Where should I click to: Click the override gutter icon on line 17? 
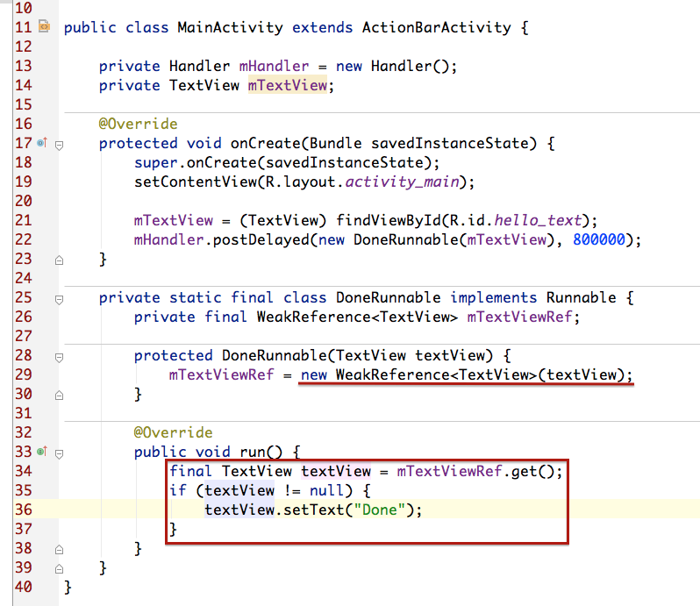[x=42, y=142]
